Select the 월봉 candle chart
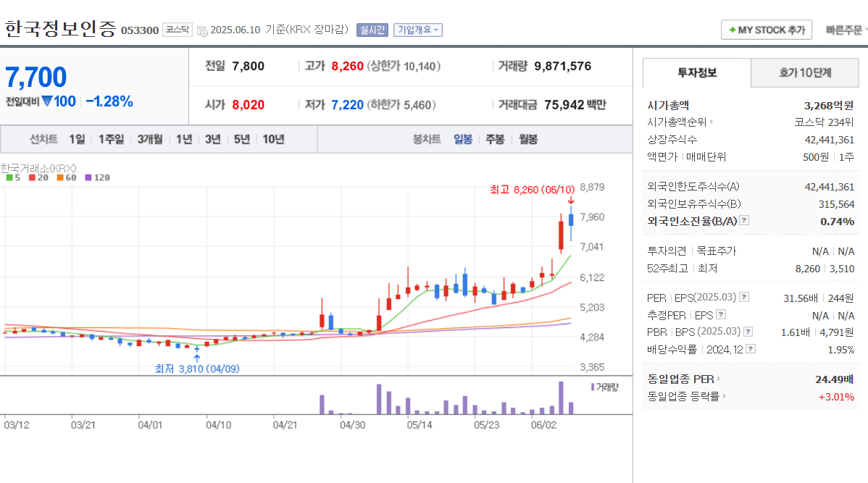Viewport: 868px width, 483px height. click(x=528, y=140)
